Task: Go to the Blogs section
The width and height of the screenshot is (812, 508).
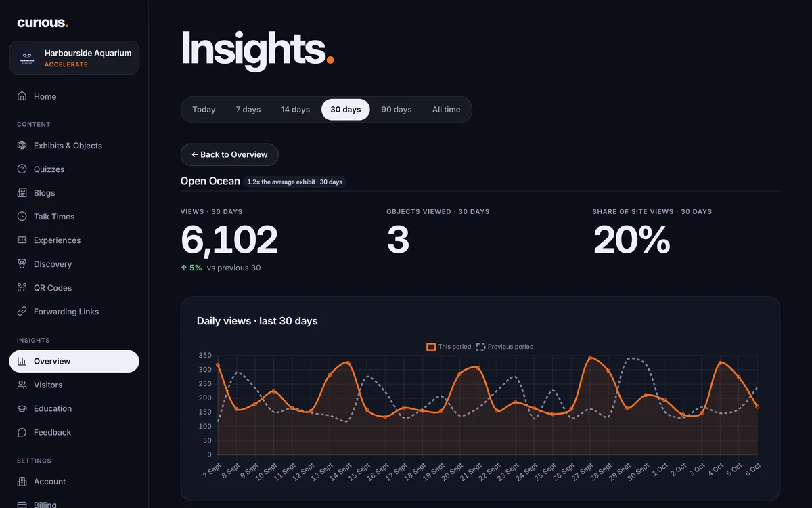Action: coord(74,193)
